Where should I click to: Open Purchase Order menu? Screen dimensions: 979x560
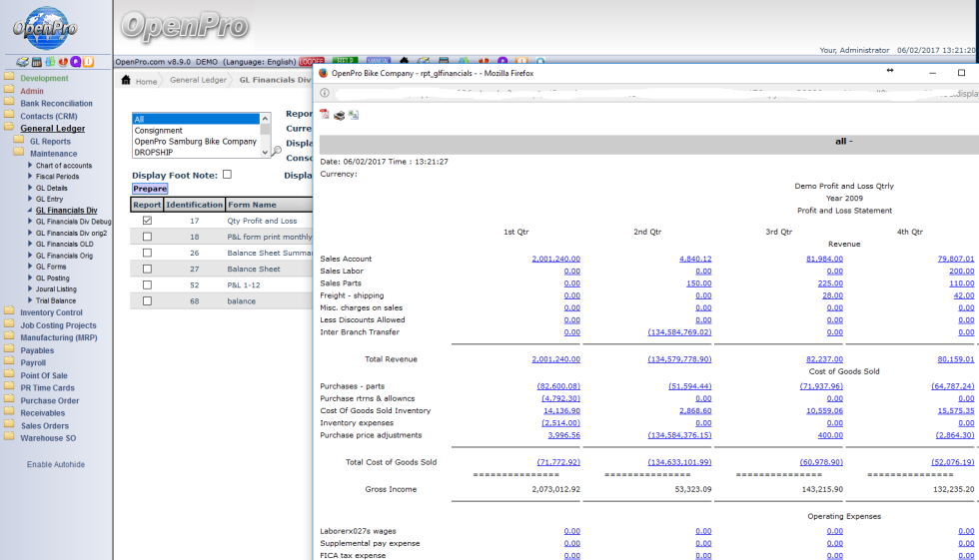pos(49,401)
